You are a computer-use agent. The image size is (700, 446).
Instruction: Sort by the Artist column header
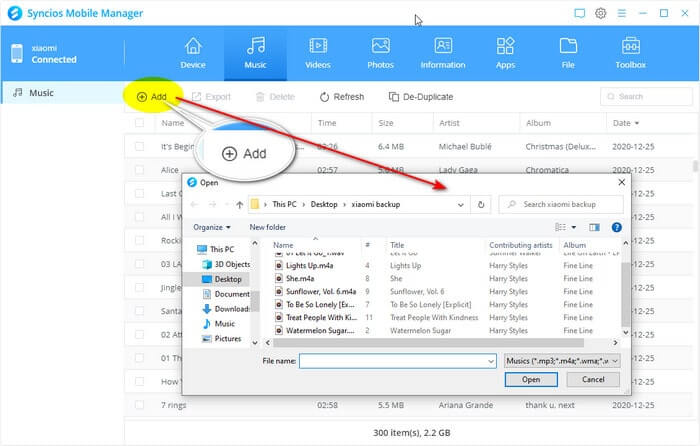[449, 123]
